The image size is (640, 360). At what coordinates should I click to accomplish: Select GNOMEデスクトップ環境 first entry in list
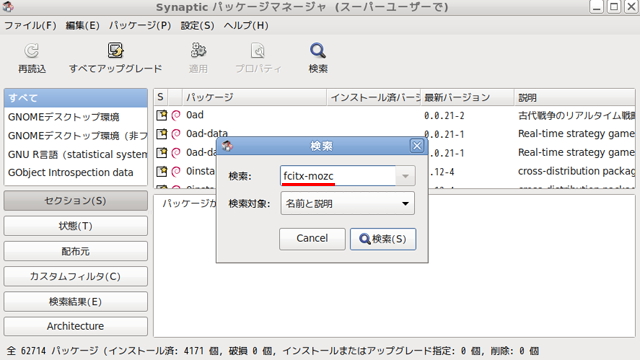tap(76, 117)
